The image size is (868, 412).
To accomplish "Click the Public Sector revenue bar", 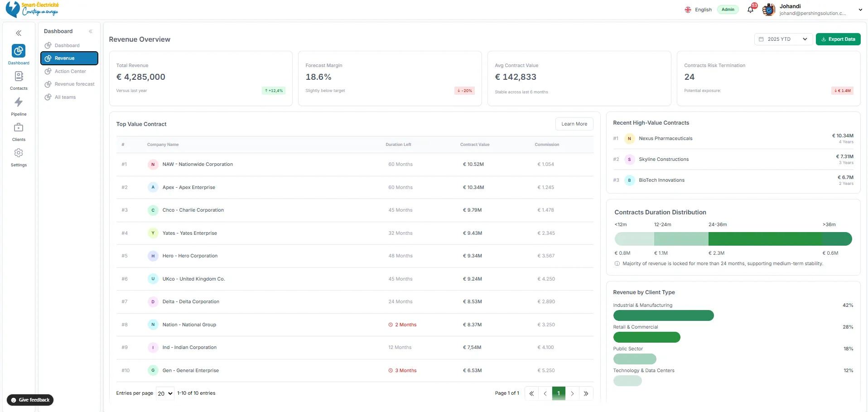I will click(x=635, y=359).
